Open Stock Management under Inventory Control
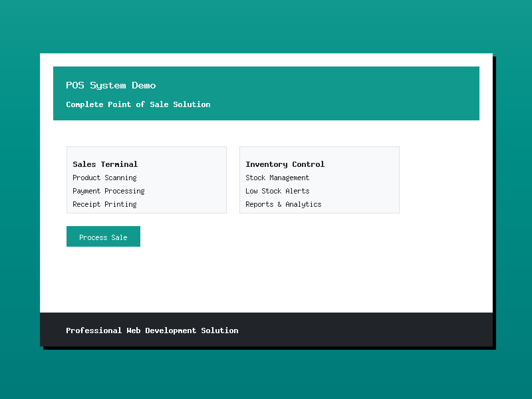532x399 pixels. pyautogui.click(x=277, y=178)
